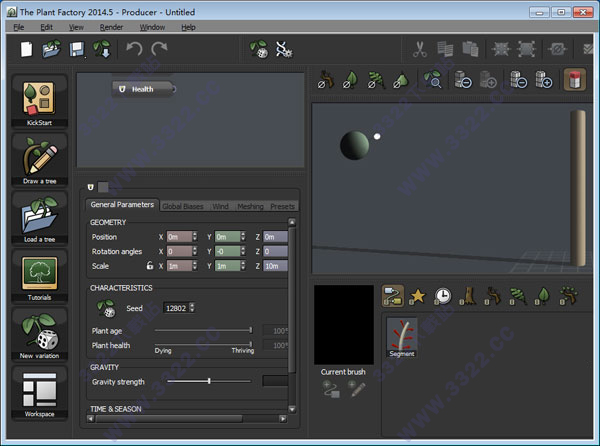Open the Help menu
The height and width of the screenshot is (446, 600).
click(x=188, y=27)
